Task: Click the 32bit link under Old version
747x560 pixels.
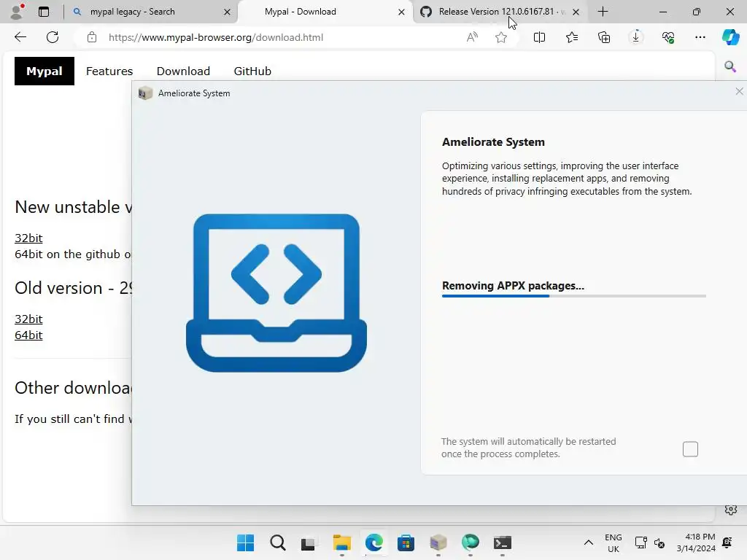Action: [28, 319]
